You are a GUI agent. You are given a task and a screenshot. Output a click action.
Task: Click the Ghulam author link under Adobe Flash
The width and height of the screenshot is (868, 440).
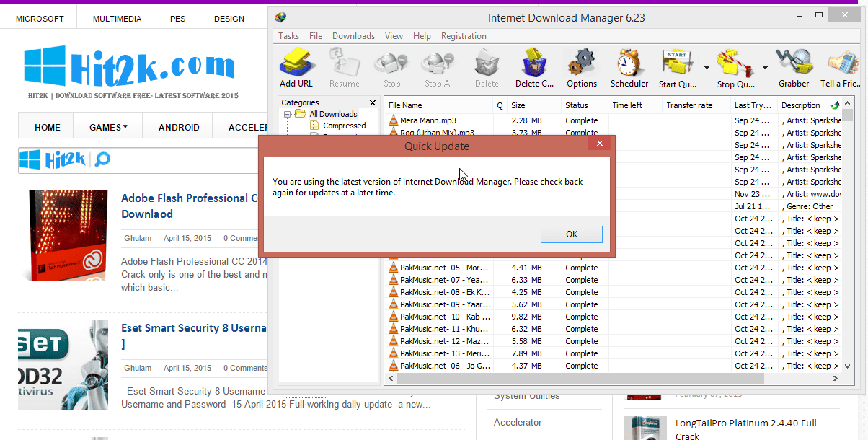point(138,238)
